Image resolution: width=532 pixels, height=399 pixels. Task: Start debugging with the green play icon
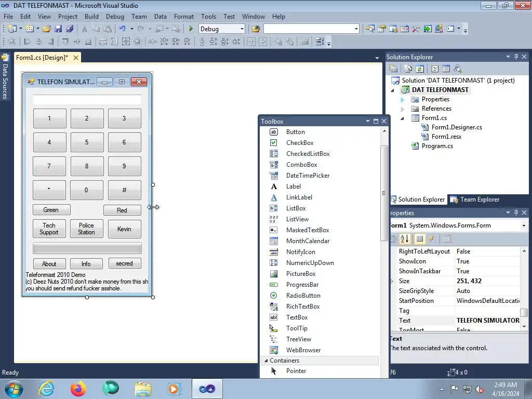[191, 29]
